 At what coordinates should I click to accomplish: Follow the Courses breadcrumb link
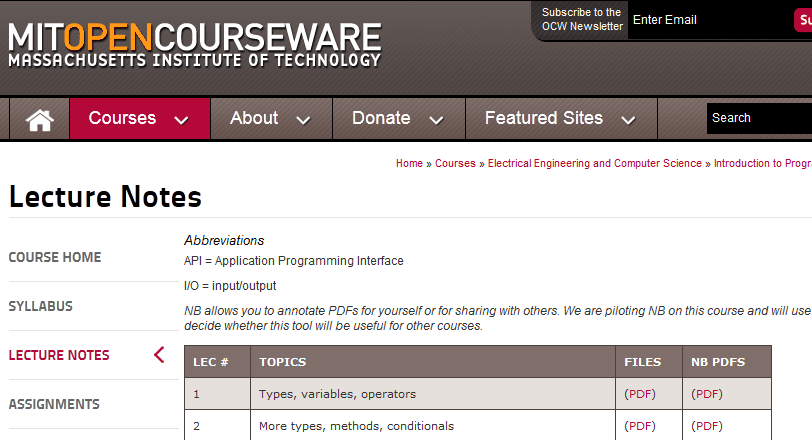(455, 163)
